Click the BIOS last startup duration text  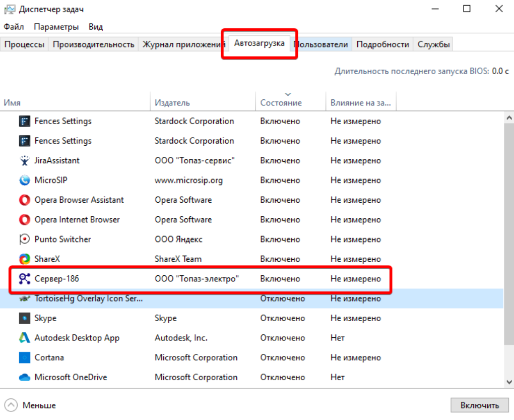(x=422, y=71)
